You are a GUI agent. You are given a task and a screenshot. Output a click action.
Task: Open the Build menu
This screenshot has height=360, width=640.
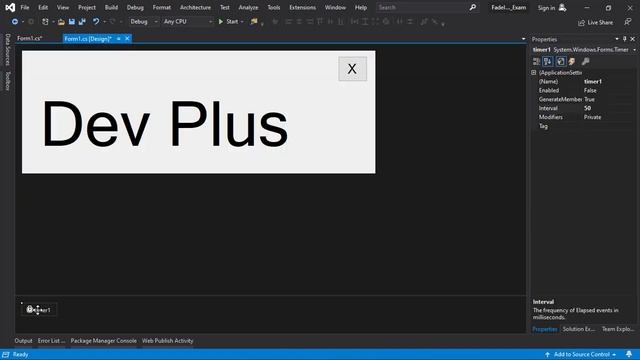[x=111, y=7]
